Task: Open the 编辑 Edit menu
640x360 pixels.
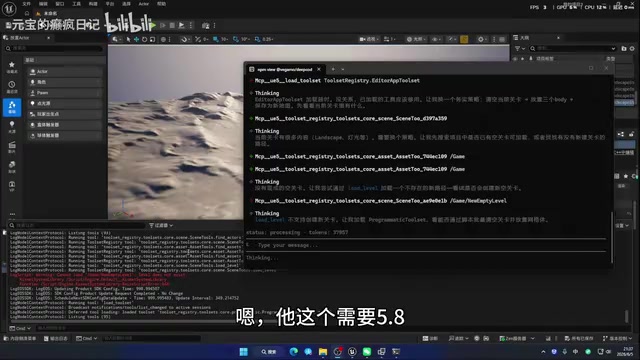Action: [x=43, y=4]
